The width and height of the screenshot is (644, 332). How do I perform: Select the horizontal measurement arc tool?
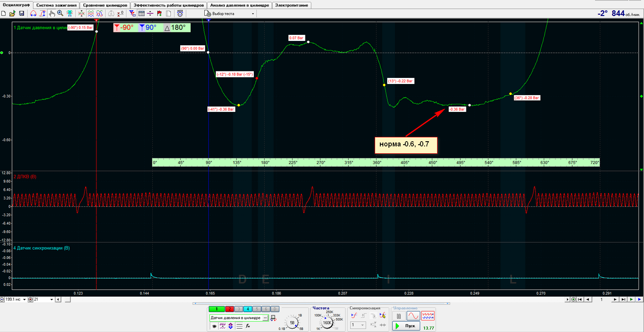(33, 13)
